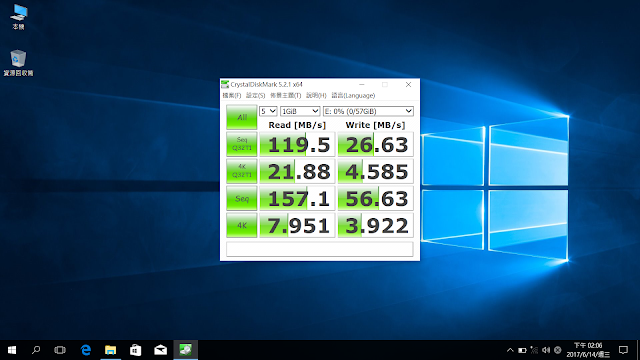
Task: Open the taskbar clock and date
Action: click(588, 350)
